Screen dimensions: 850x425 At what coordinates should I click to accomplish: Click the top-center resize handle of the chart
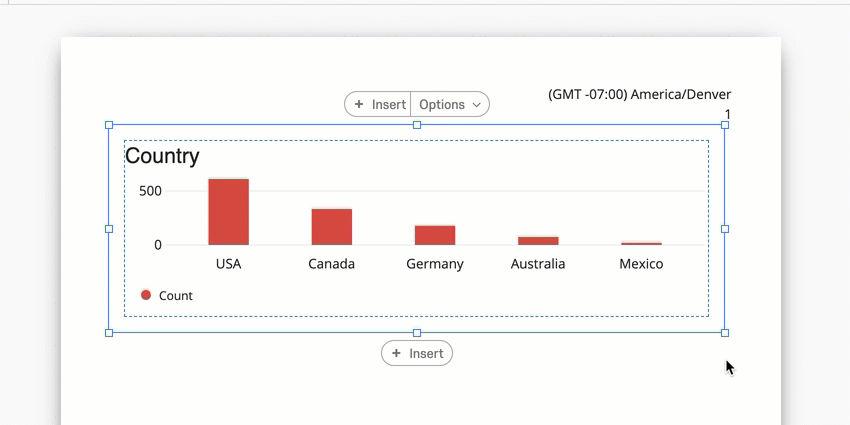[x=417, y=125]
